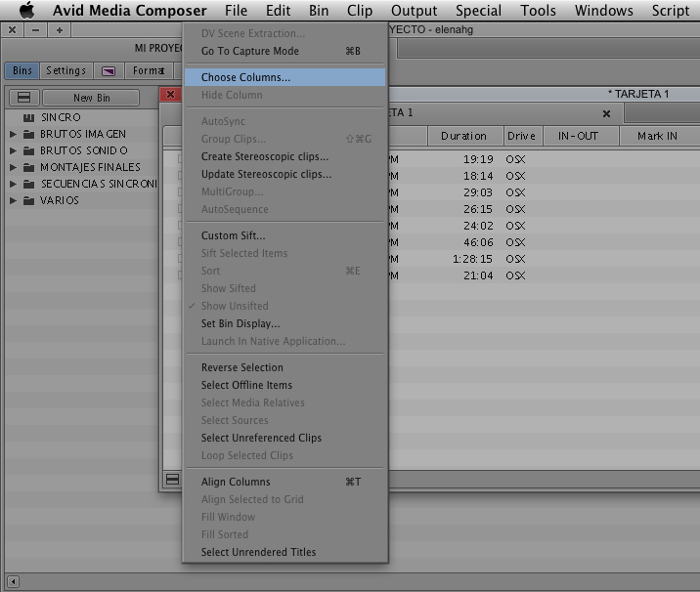The height and width of the screenshot is (592, 700).
Task: Open Custom Sift... dialog
Action: tap(284, 235)
